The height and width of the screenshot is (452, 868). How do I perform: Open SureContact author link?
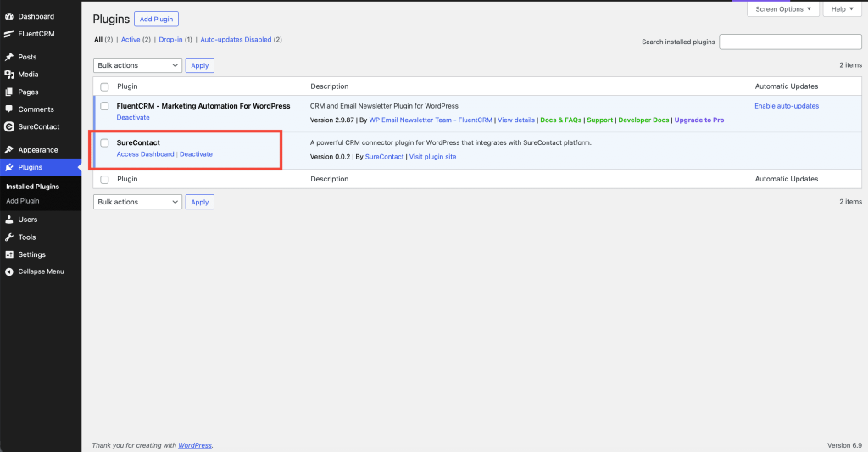tap(384, 157)
